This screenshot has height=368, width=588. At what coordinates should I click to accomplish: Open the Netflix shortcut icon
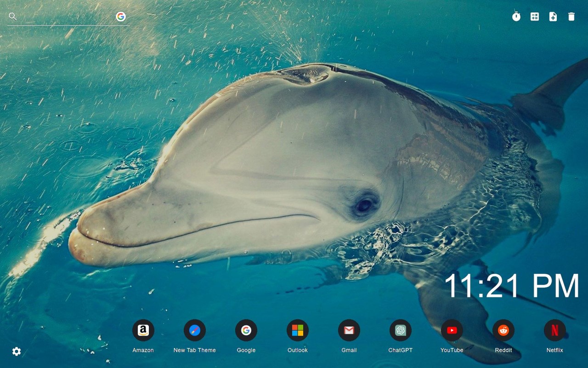[x=555, y=330]
